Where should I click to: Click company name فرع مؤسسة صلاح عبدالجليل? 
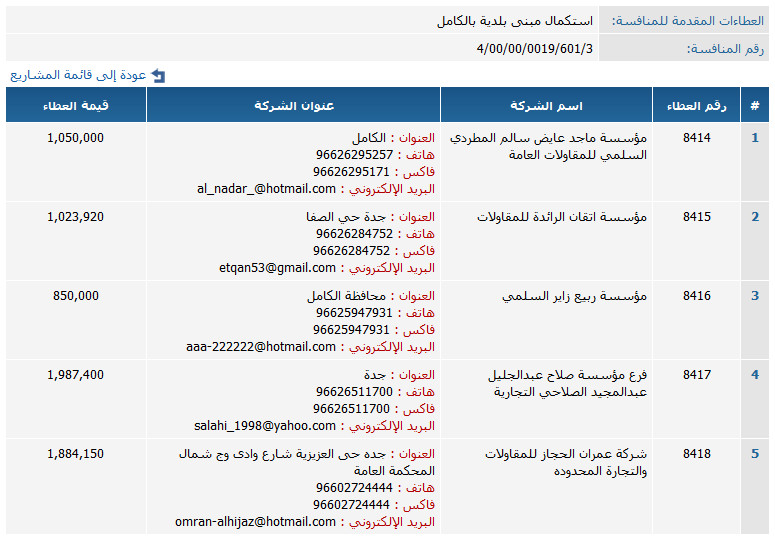click(x=567, y=375)
